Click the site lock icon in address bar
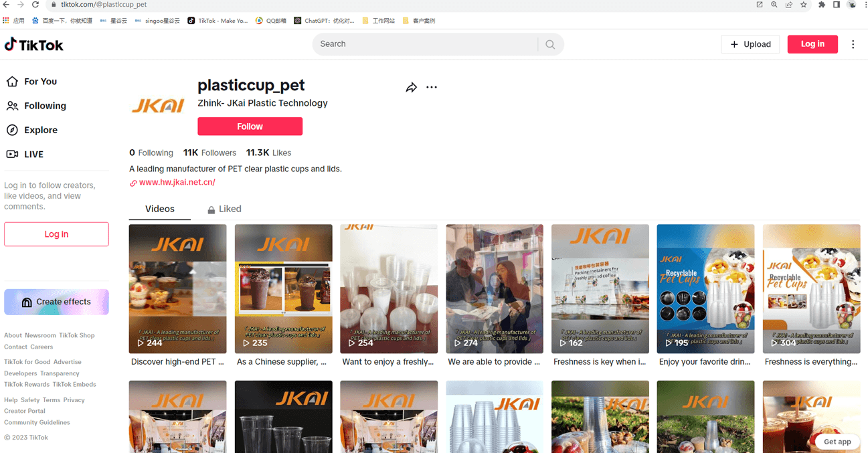This screenshot has width=868, height=453. click(54, 5)
